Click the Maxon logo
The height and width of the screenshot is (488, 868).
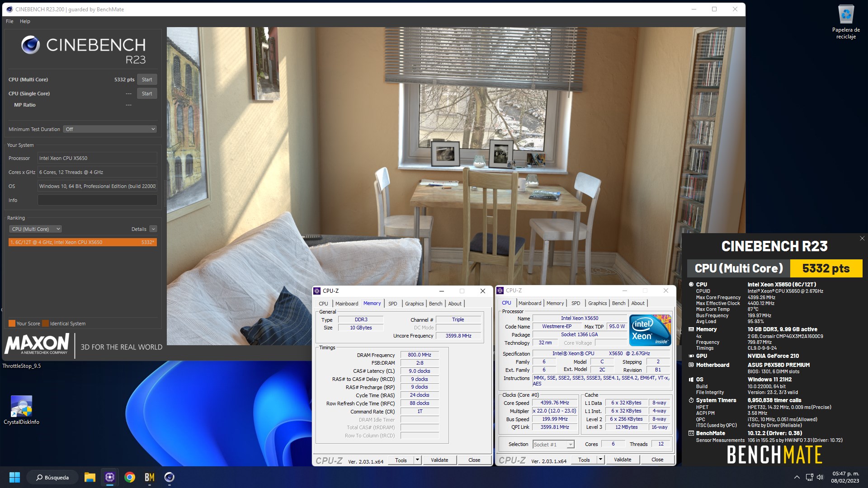[37, 344]
